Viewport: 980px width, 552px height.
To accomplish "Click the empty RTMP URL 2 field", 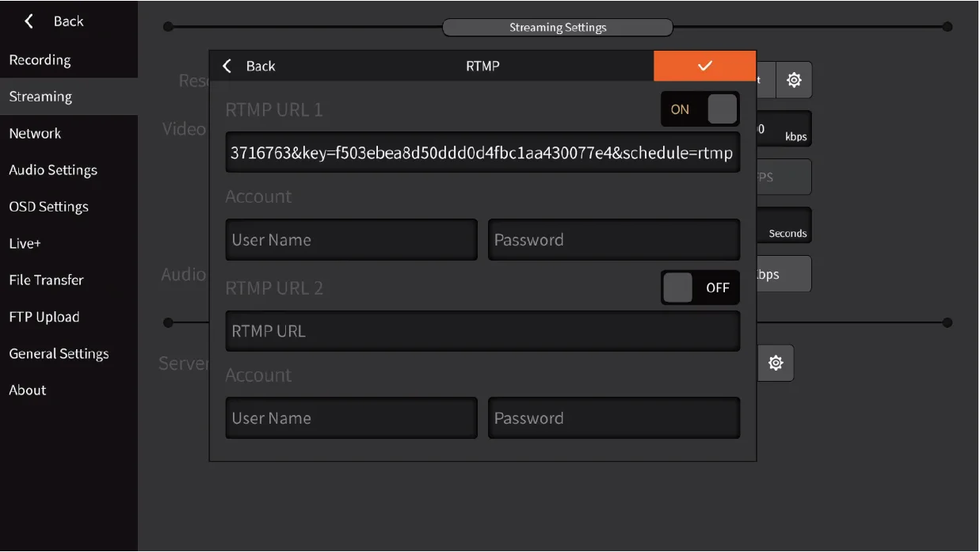I will tap(482, 331).
